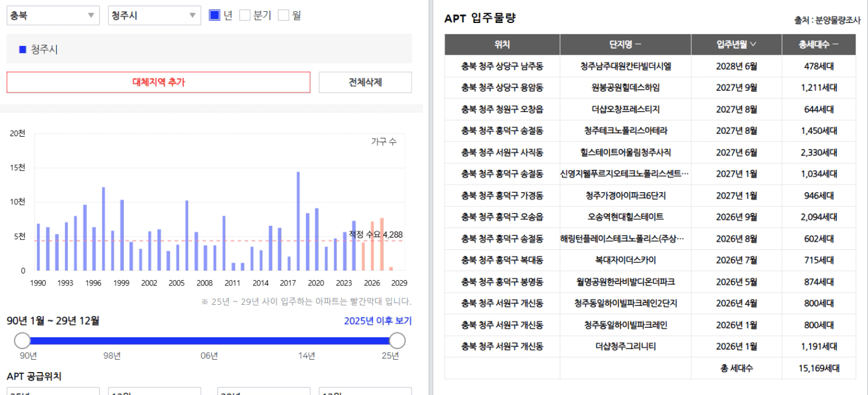Screen dimensions: 868x395
Task: Enable the 분기 quarterly checkbox
Action: click(245, 16)
